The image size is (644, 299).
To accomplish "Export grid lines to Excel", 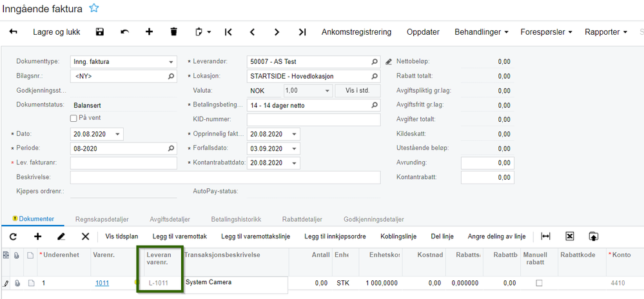I will [x=570, y=236].
